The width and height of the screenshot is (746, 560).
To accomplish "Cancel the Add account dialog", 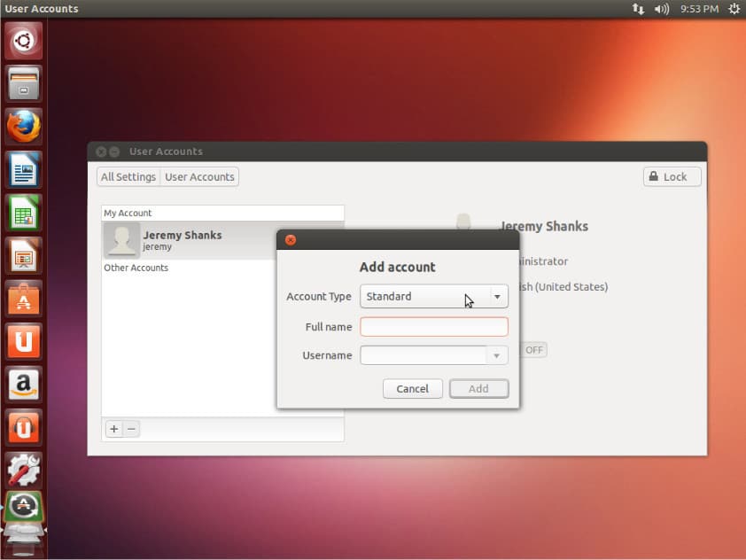I will pyautogui.click(x=413, y=389).
